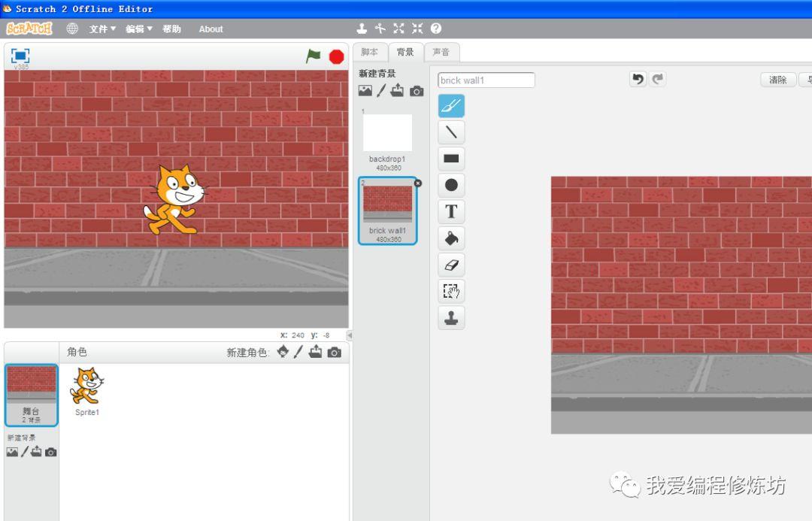
Task: Upload backdrop from file under 新建背景 header
Action: click(x=397, y=91)
